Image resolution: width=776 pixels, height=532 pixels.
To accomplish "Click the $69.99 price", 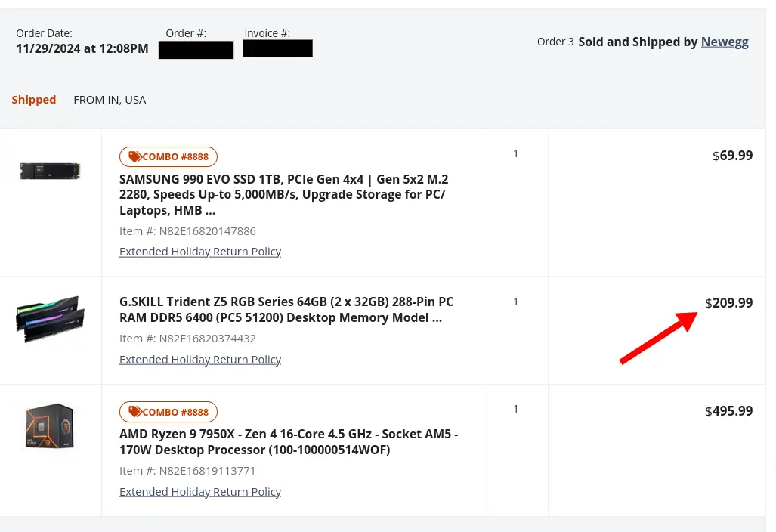I will pyautogui.click(x=732, y=156).
